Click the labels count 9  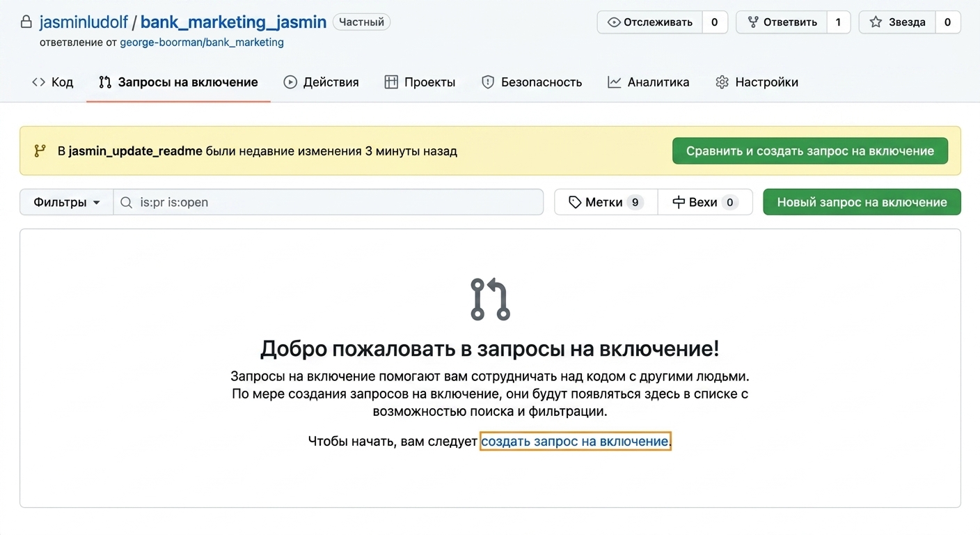(x=635, y=202)
